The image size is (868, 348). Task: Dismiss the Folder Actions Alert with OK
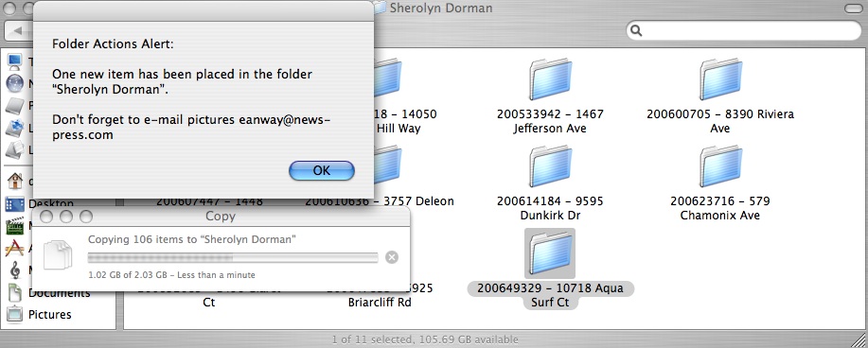coord(322,170)
